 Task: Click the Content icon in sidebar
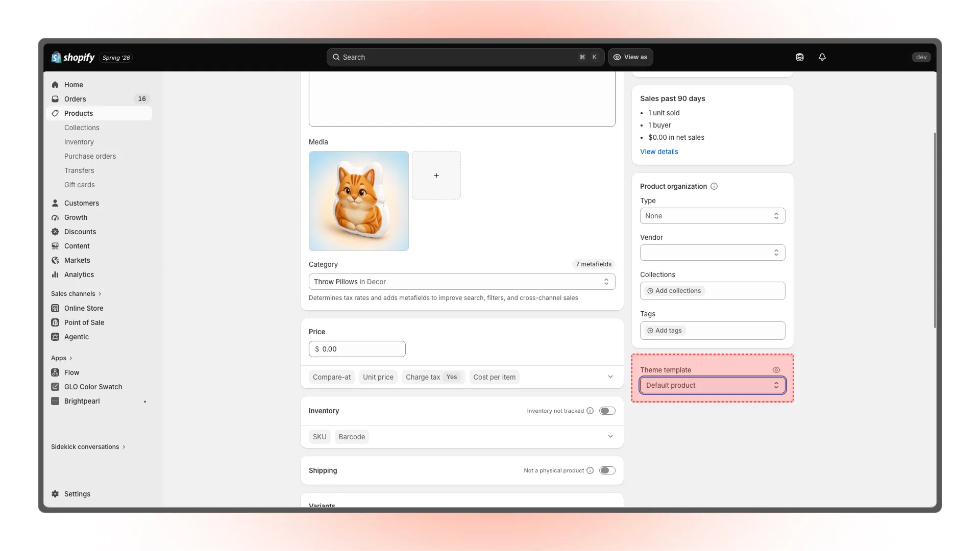[x=55, y=246]
